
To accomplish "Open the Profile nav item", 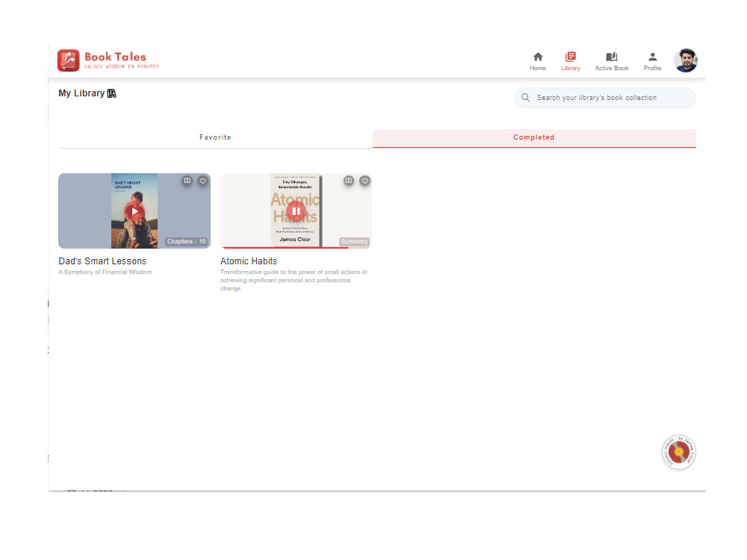I will 652,61.
